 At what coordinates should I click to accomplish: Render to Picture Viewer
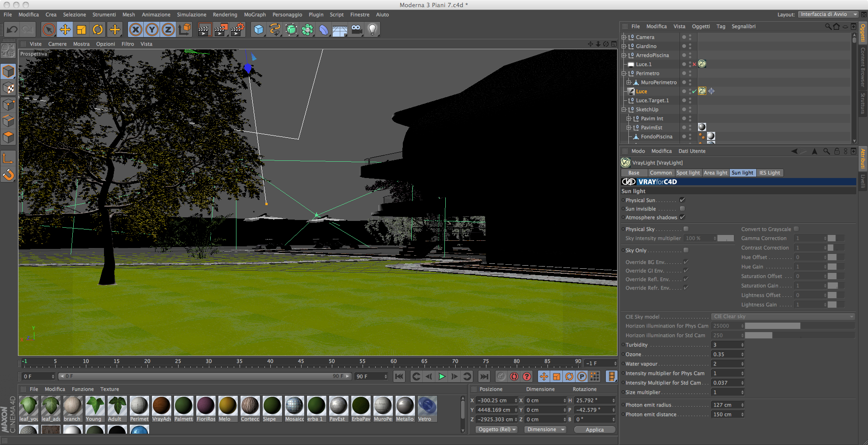[221, 30]
